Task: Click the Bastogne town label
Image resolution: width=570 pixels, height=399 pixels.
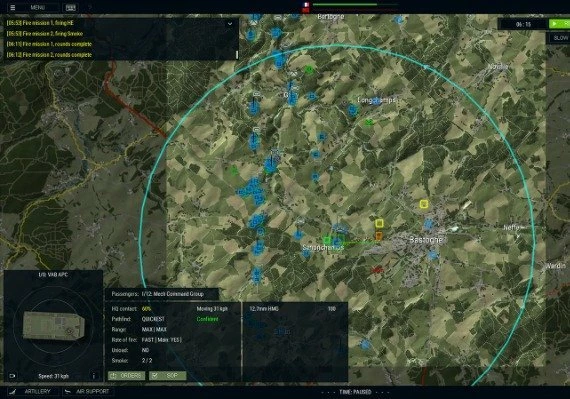Action: [x=426, y=240]
